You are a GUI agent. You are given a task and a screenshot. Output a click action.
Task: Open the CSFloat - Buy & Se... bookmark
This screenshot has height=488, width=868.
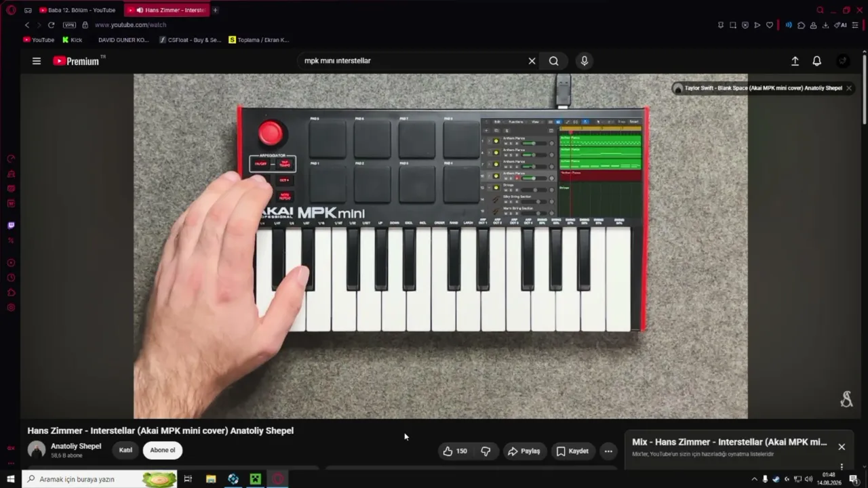(x=190, y=40)
